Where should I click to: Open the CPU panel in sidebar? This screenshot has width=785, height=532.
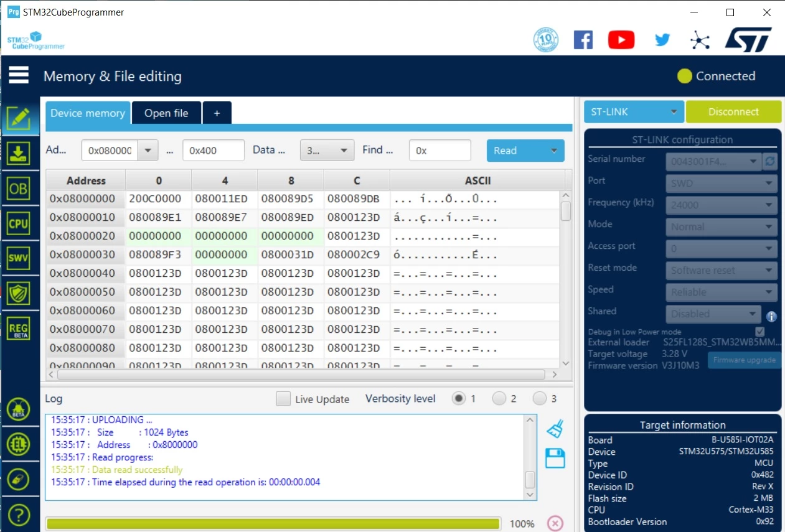point(19,223)
